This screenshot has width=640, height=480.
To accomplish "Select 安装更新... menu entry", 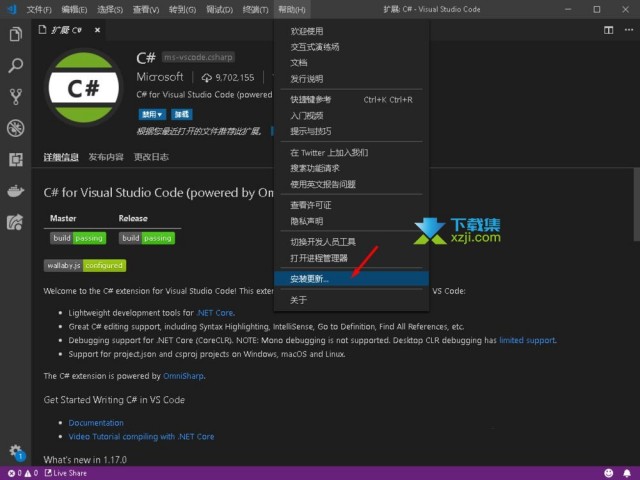I will [x=351, y=279].
